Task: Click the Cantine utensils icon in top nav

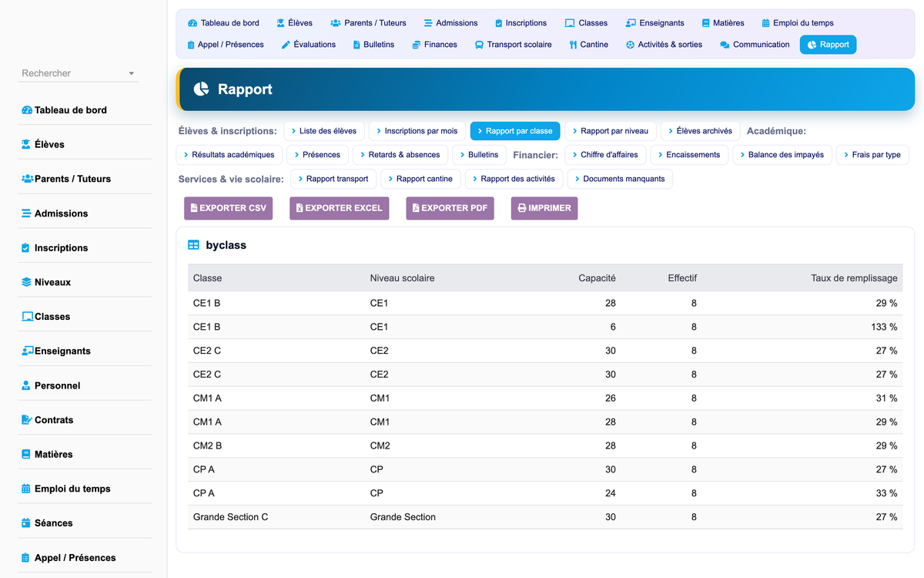Action: [x=573, y=45]
